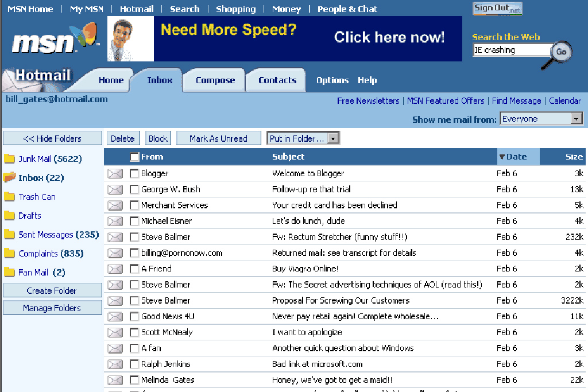588x392 pixels.
Task: Open the Find Message link
Action: [x=516, y=101]
